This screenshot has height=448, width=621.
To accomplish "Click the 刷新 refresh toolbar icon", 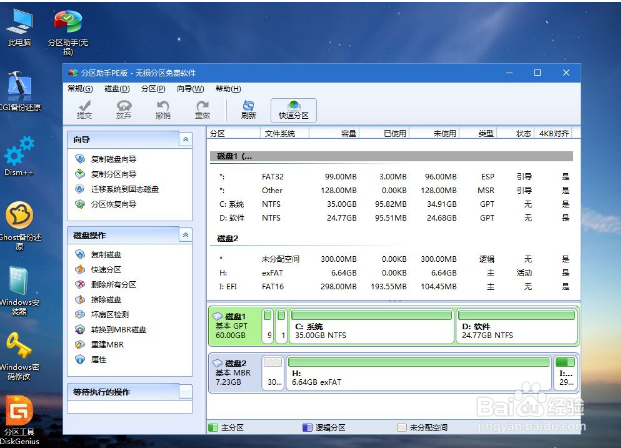I will coord(248,110).
